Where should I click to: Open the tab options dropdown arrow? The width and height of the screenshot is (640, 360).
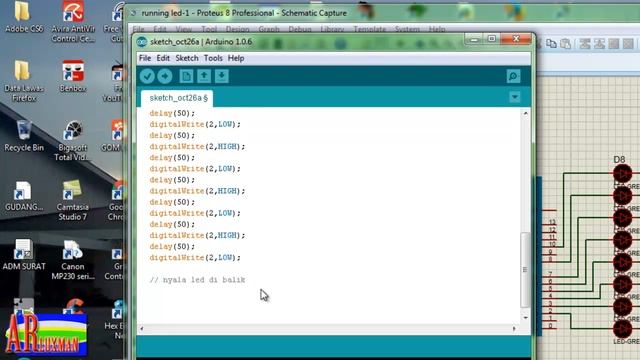(515, 97)
